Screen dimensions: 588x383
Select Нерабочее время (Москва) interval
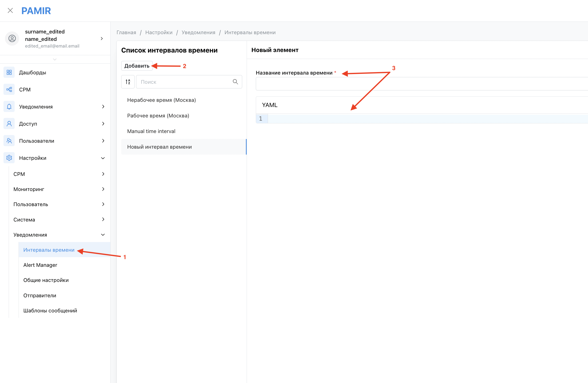pyautogui.click(x=183, y=100)
